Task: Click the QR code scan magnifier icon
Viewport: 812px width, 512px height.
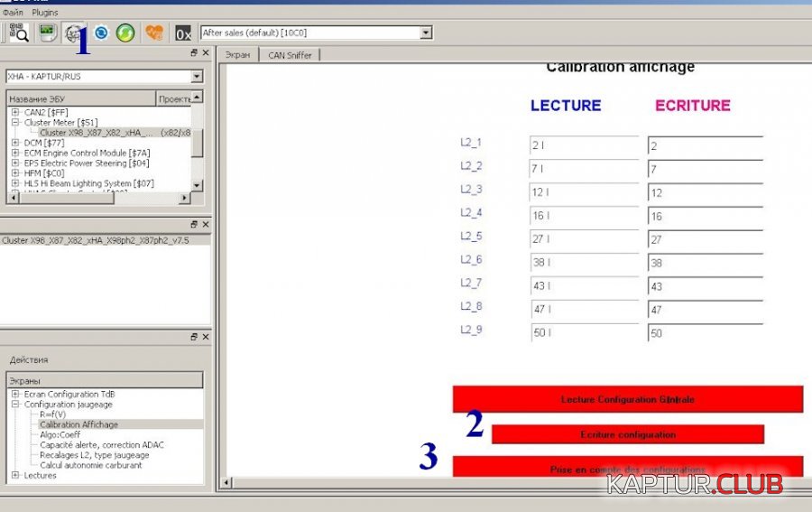Action: pyautogui.click(x=19, y=33)
